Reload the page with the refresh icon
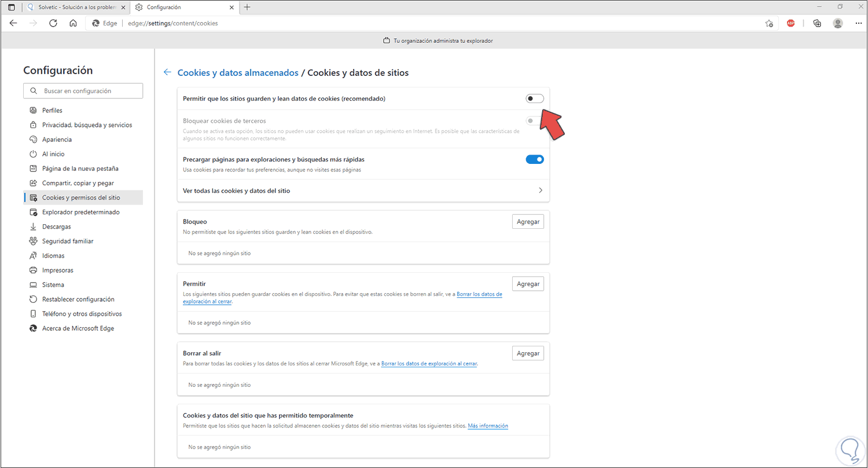The height and width of the screenshot is (468, 868). [53, 23]
